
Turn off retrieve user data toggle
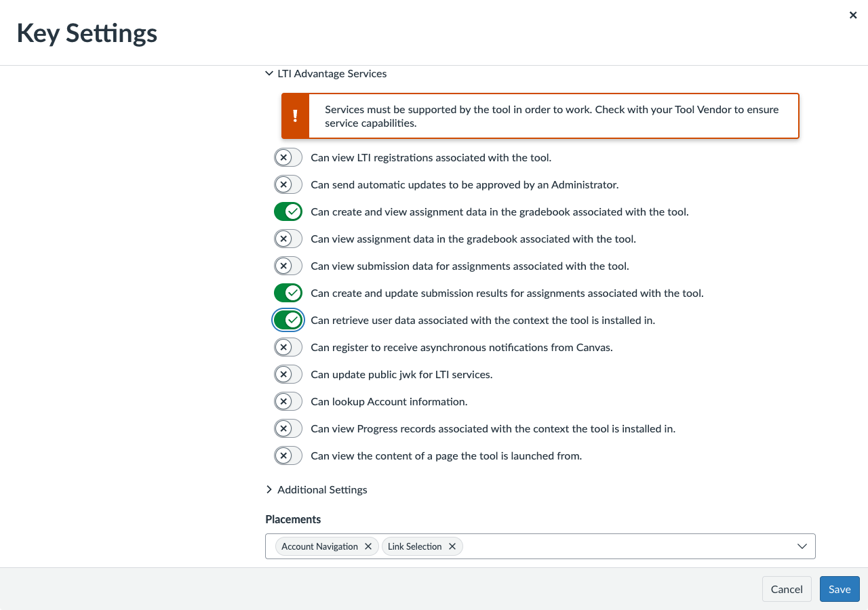(288, 321)
